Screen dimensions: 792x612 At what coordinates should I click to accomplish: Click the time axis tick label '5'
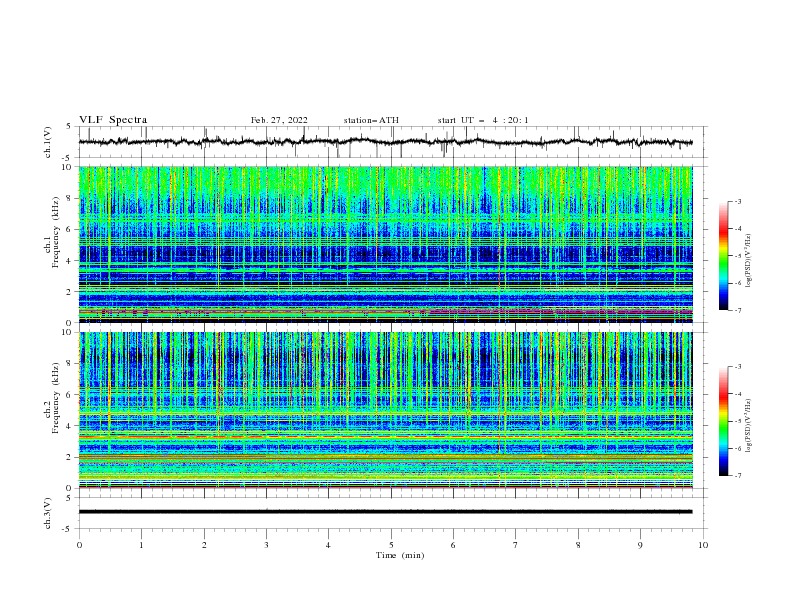point(391,545)
